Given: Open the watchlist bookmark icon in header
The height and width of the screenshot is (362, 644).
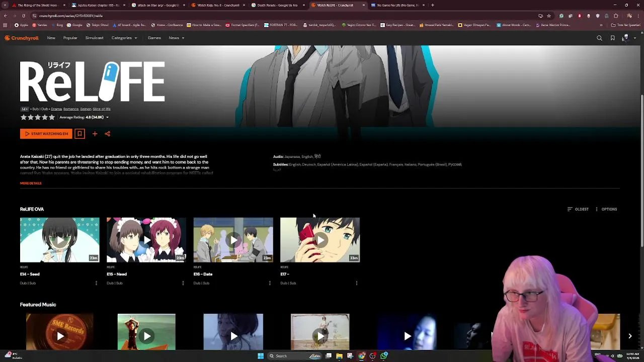Looking at the screenshot, I should 612,38.
